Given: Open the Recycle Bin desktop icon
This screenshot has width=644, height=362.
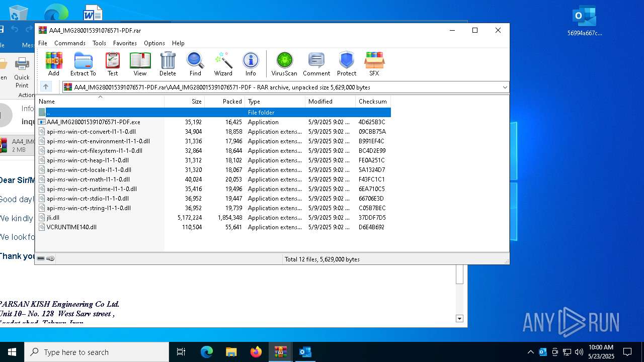Looking at the screenshot, I should (x=19, y=12).
